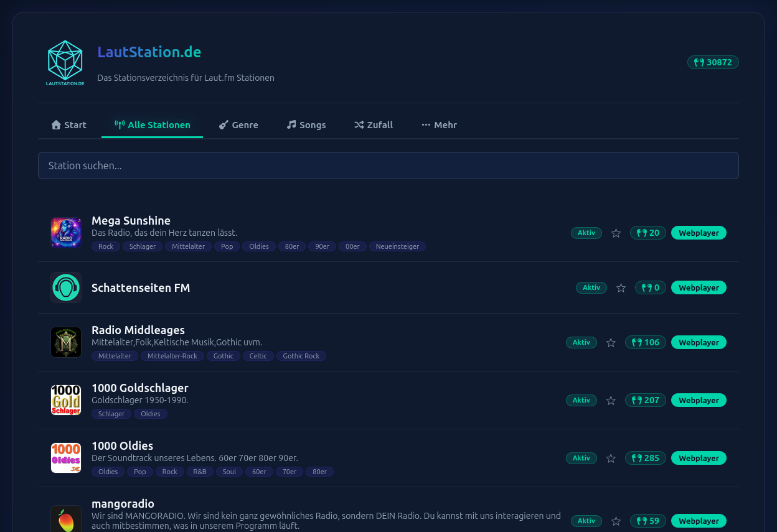Start Webplayer for Schattenseiten FM
This screenshot has height=532, width=777.
click(699, 287)
